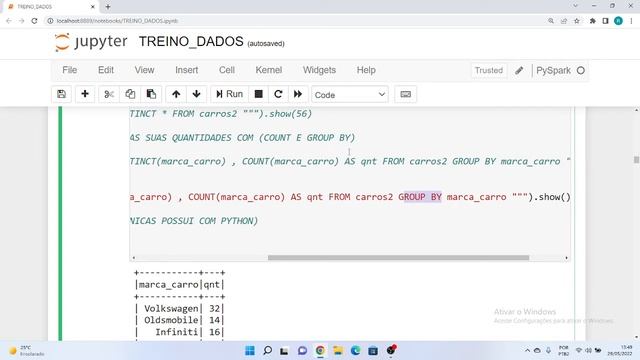
Task: Open Windows taskbar search
Action: pos(267,350)
